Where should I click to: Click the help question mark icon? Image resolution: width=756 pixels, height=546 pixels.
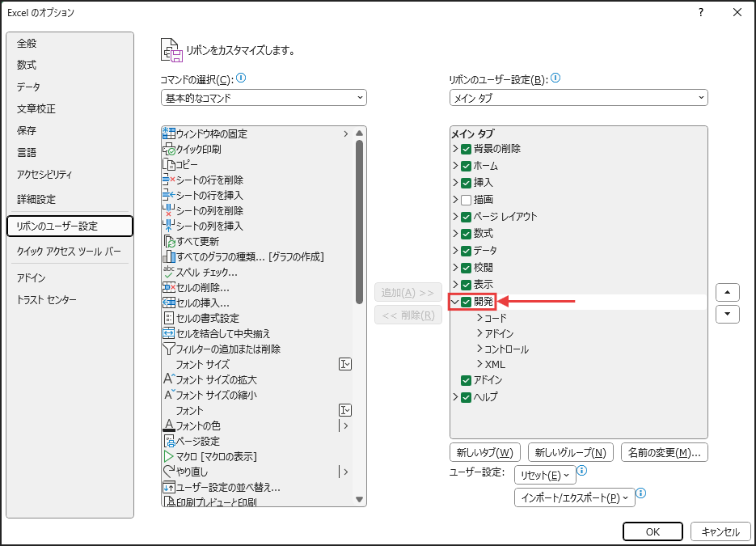click(x=701, y=13)
